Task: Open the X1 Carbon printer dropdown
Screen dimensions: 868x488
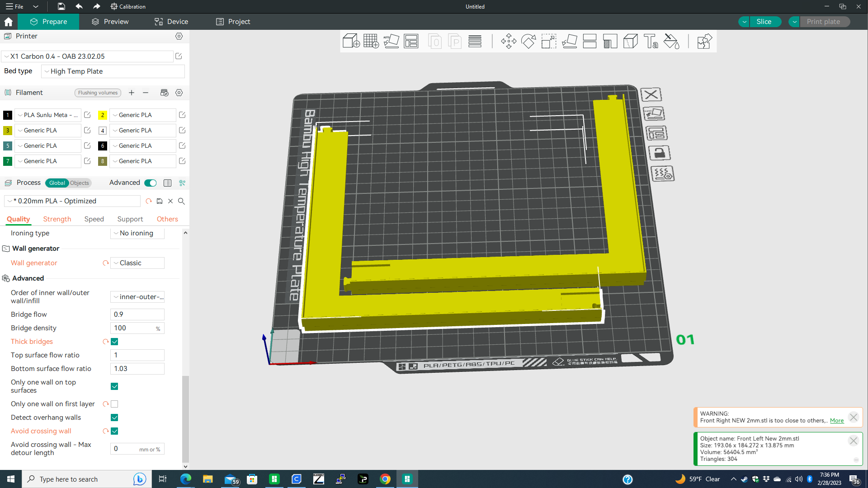Action: pyautogui.click(x=88, y=56)
